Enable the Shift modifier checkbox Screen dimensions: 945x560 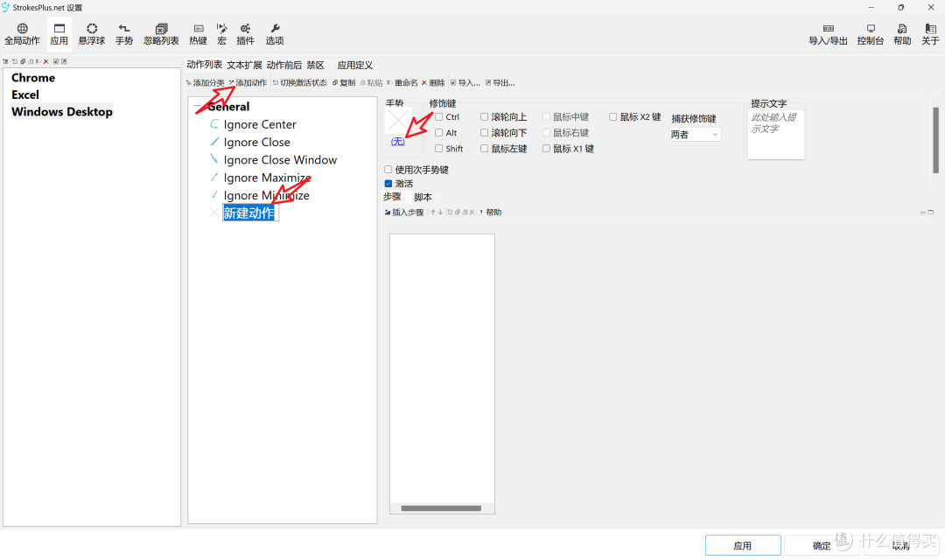coord(438,148)
